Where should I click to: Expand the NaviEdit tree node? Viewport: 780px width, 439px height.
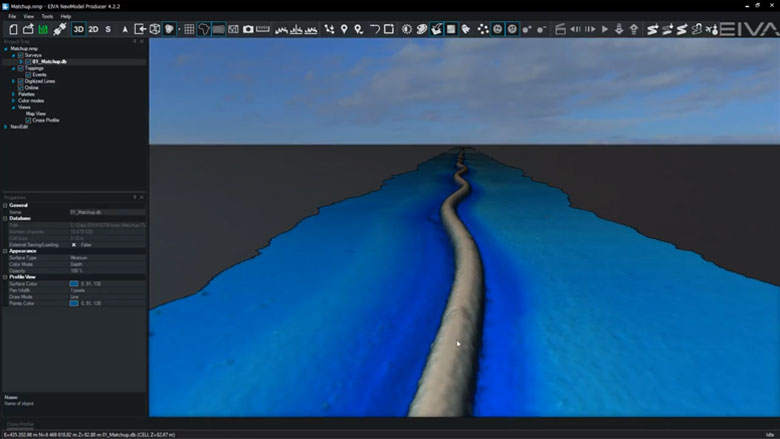(6, 126)
